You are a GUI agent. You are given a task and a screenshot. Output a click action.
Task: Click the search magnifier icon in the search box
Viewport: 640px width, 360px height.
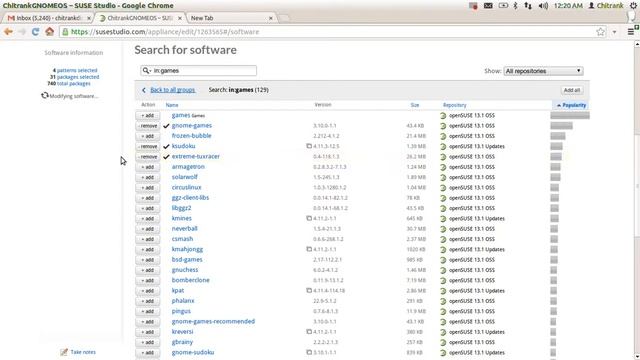pos(146,71)
